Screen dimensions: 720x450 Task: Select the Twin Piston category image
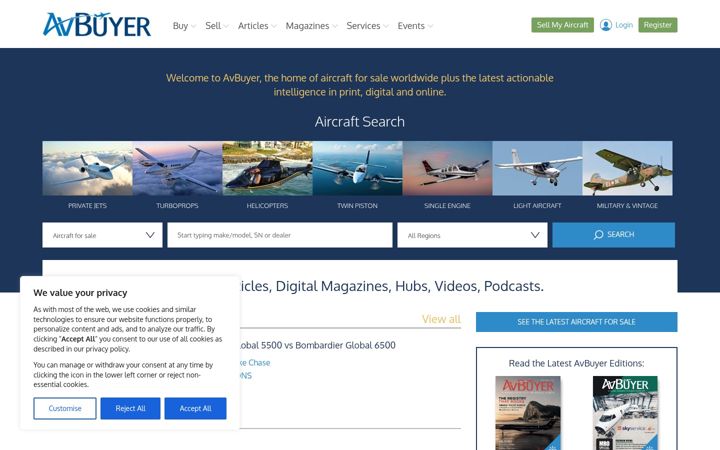tap(357, 168)
